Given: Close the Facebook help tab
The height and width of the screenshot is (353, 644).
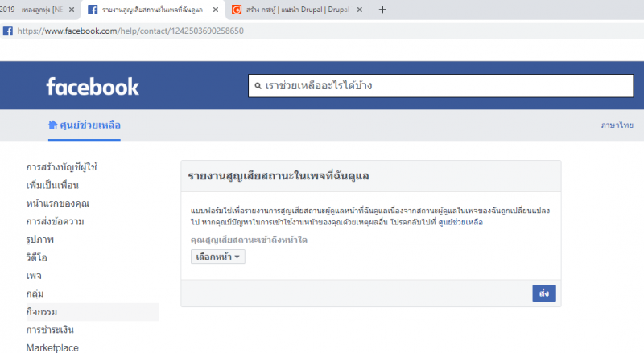Looking at the screenshot, I should 216,10.
